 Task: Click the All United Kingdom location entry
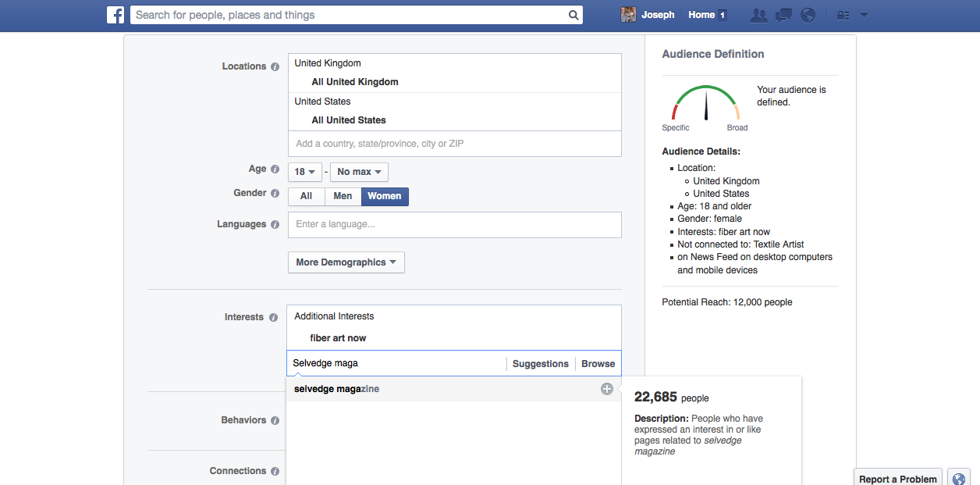tap(355, 82)
